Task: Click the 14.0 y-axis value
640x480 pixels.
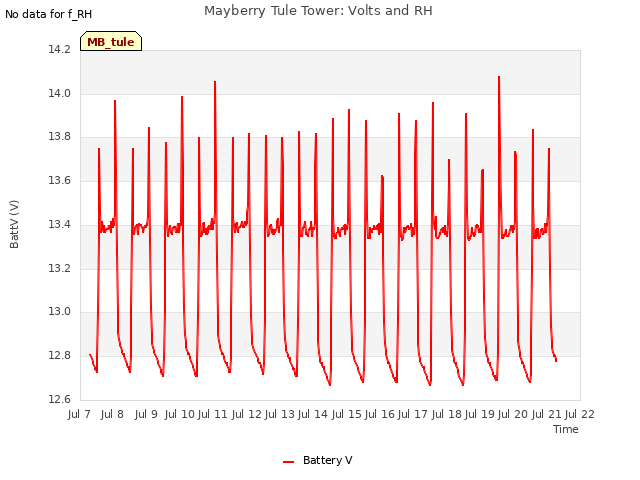Action: coord(60,93)
